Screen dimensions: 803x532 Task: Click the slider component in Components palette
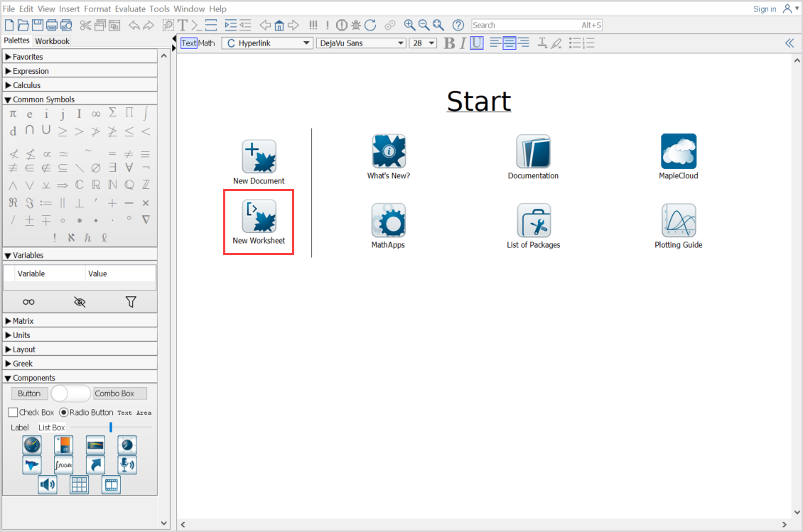point(111,428)
